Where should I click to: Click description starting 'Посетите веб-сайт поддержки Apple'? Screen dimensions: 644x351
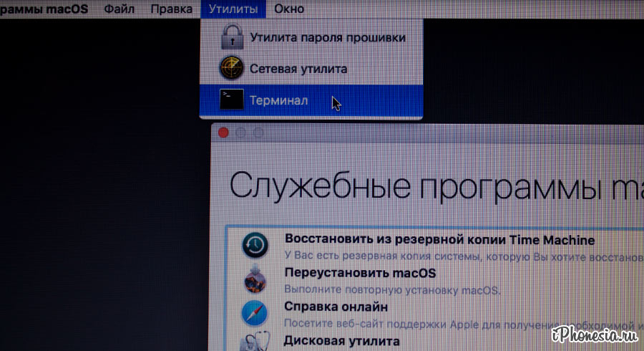(x=464, y=324)
